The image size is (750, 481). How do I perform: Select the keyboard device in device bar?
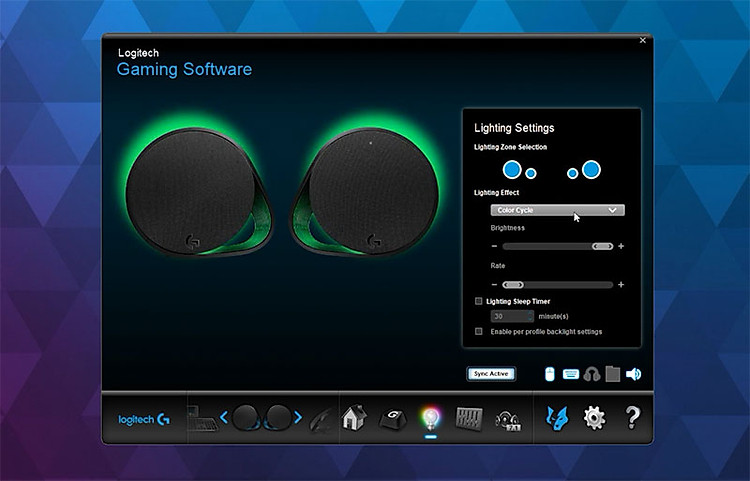point(202,419)
